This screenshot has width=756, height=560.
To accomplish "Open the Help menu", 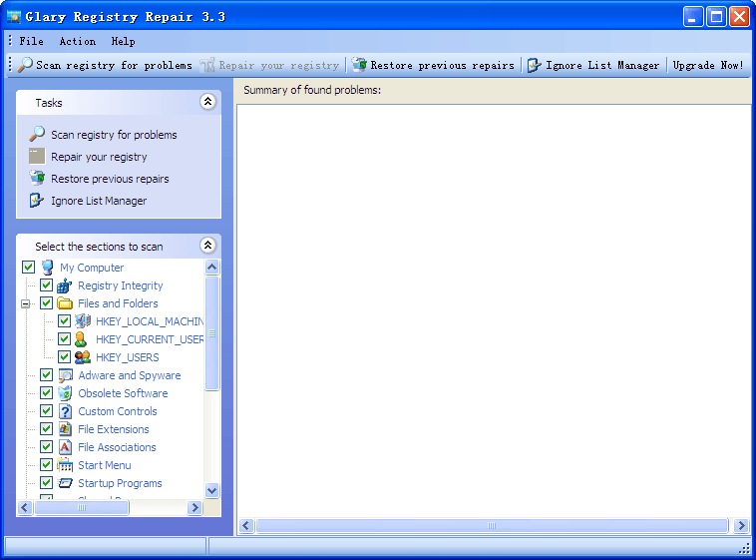I will pyautogui.click(x=123, y=41).
